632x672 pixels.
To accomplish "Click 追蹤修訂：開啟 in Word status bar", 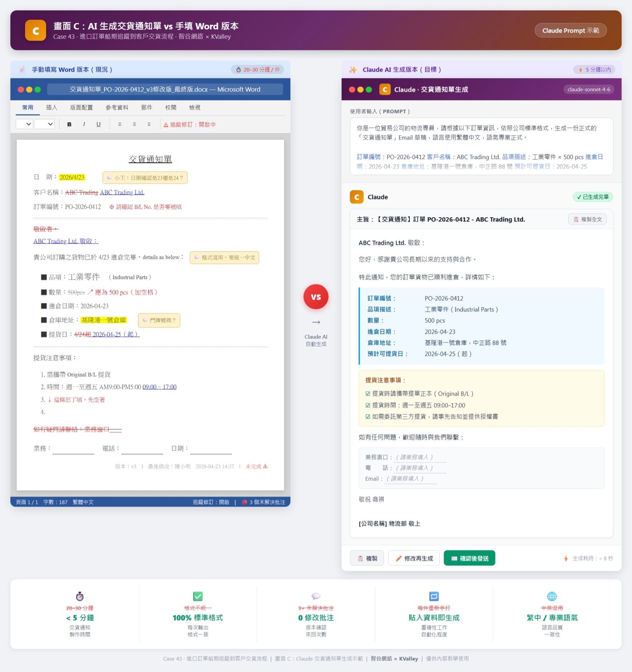I will pyautogui.click(x=211, y=502).
